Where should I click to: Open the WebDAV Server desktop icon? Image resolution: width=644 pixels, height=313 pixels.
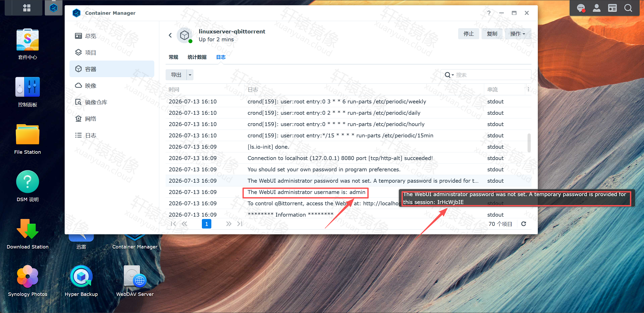135,281
